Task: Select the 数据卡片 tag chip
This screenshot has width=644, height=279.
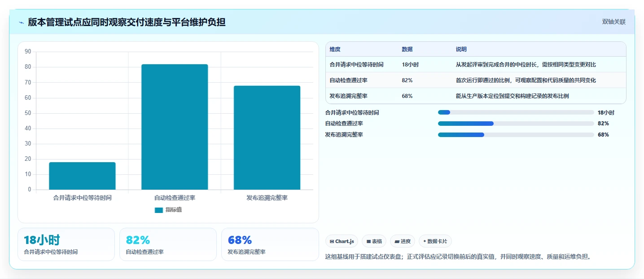Action: 435,241
